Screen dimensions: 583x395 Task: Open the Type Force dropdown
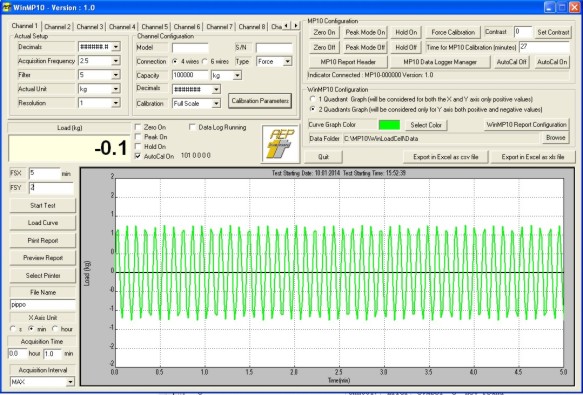pos(287,61)
